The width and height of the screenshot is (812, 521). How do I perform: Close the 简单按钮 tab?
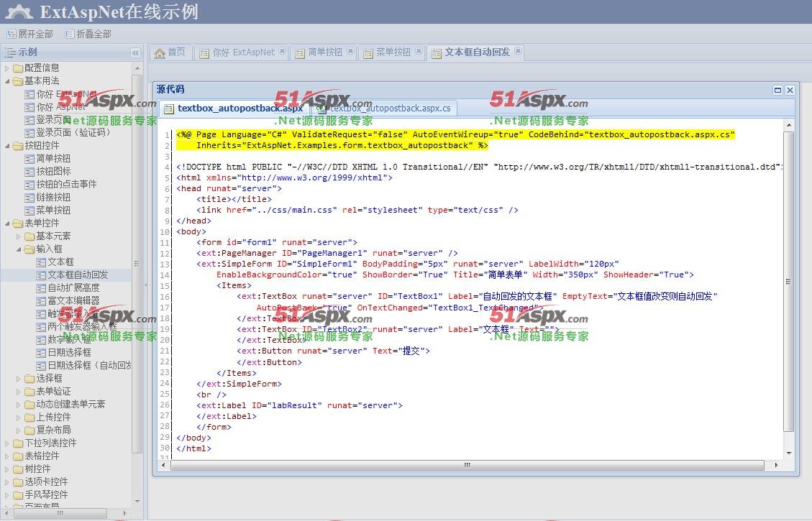tap(350, 52)
